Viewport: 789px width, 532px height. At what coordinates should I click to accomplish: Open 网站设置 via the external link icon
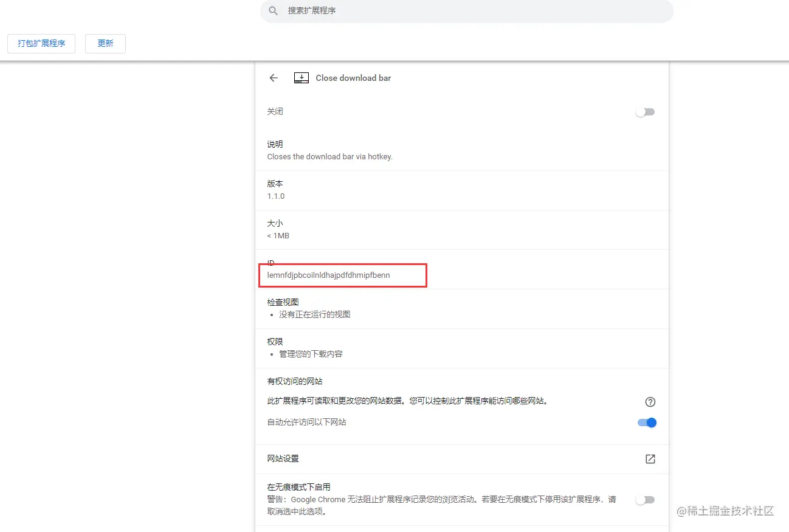click(650, 459)
